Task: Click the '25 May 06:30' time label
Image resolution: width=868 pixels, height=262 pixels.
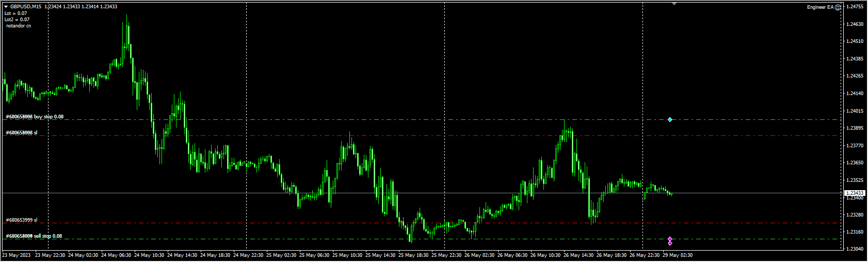Action: click(314, 255)
